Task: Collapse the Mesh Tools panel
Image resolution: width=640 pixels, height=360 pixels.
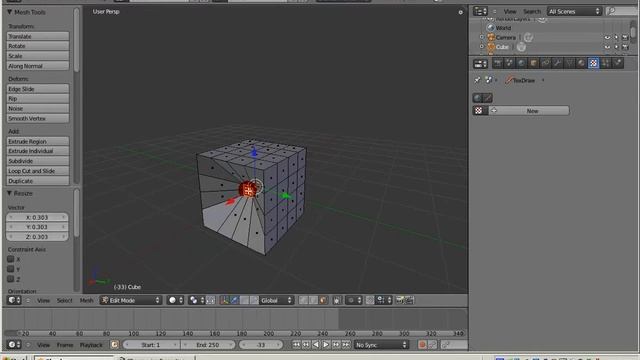Action: (x=9, y=12)
